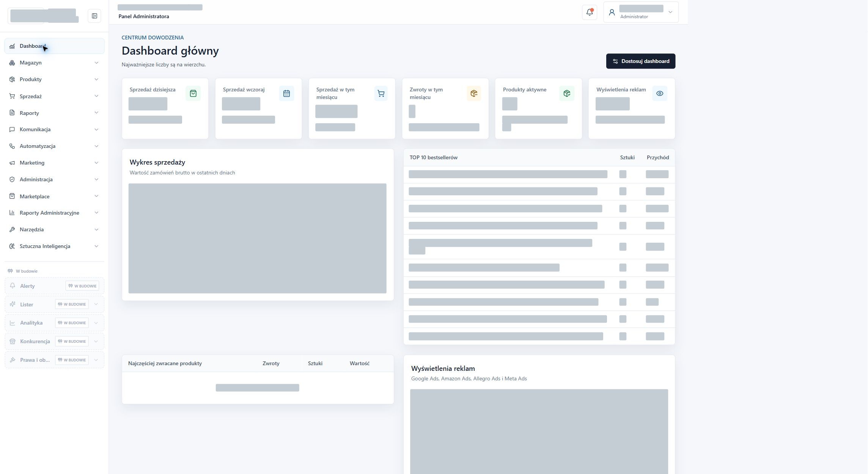
Task: Open the Analityka under-construction item
Action: pos(55,323)
